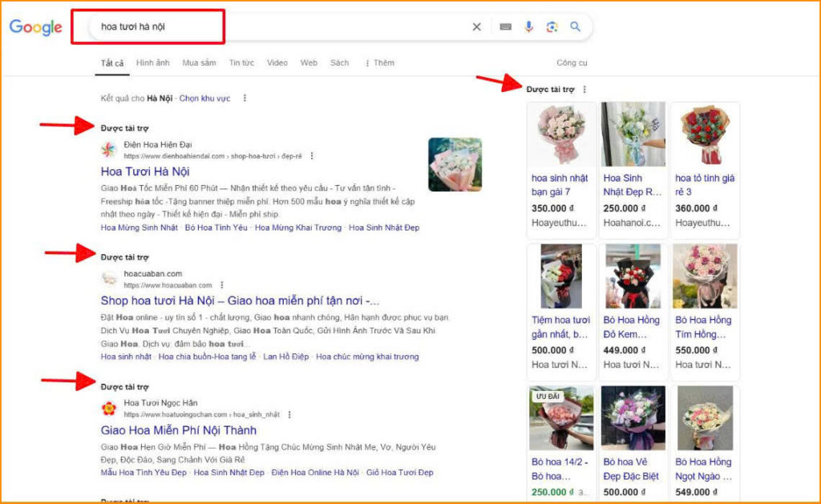The height and width of the screenshot is (504, 821).
Task: Click Bó Hoa Hồng Tím Hồng product image
Action: 705,276
